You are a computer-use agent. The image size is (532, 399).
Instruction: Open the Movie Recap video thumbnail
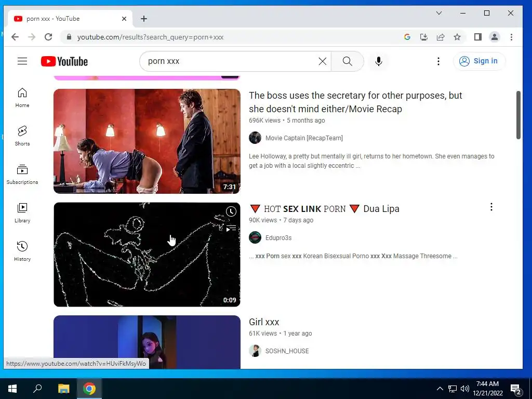coord(147,141)
